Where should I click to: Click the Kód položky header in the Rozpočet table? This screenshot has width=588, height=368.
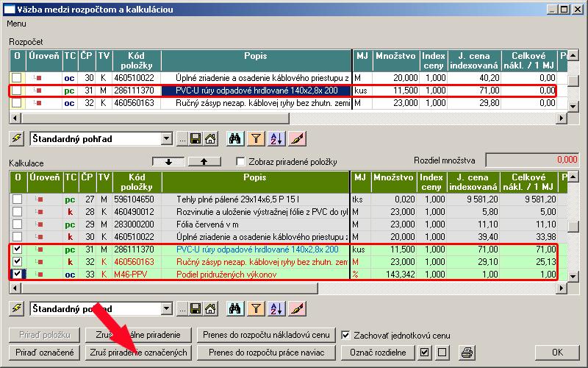click(136, 60)
